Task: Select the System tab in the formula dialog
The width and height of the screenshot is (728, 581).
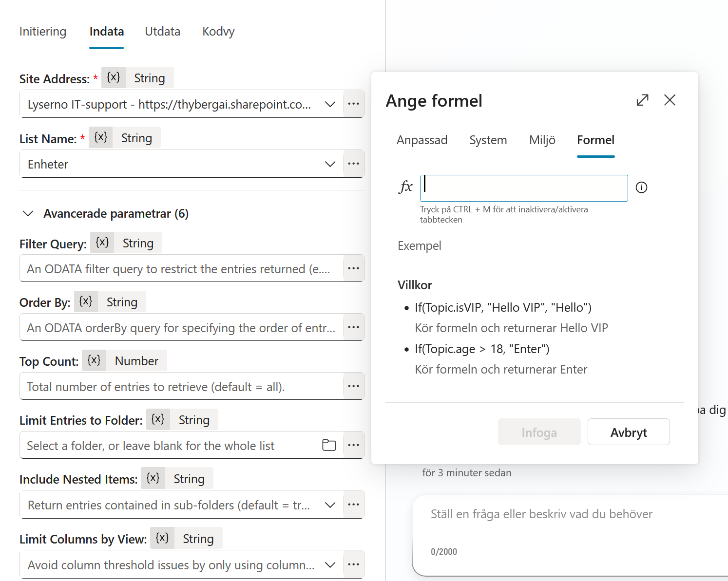Action: 488,140
